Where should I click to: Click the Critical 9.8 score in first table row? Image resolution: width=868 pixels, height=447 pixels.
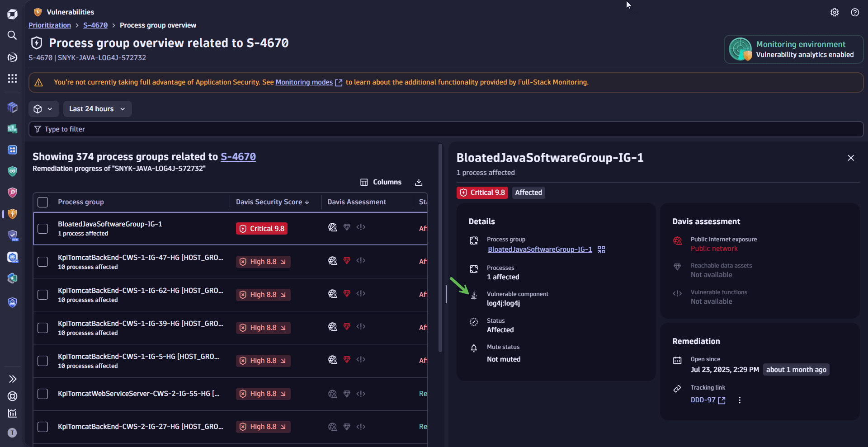pos(262,229)
